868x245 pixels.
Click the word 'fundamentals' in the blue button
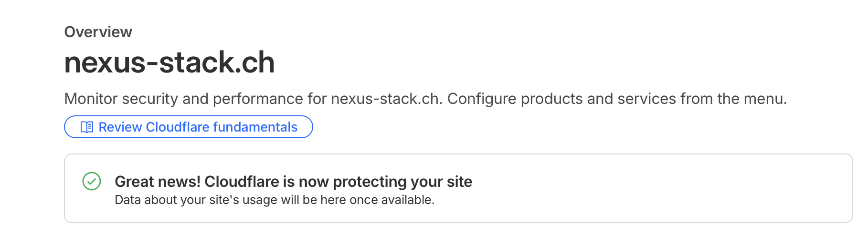pyautogui.click(x=255, y=127)
